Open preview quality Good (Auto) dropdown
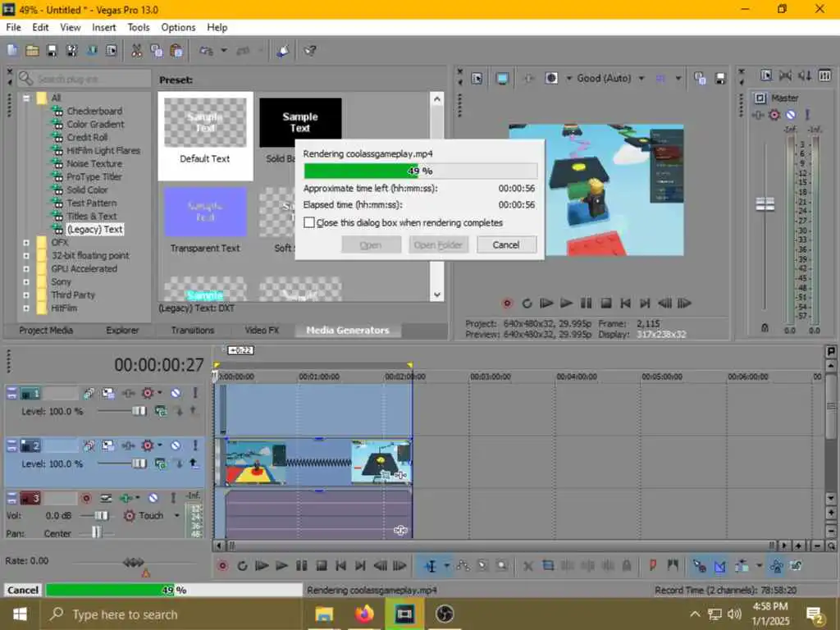Viewport: 840px width, 630px height. (x=641, y=78)
